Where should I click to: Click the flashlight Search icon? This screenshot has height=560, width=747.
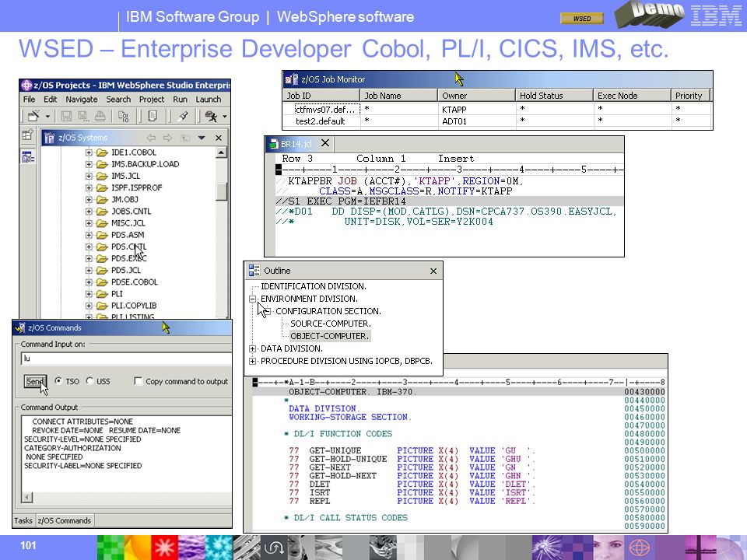pos(183,116)
